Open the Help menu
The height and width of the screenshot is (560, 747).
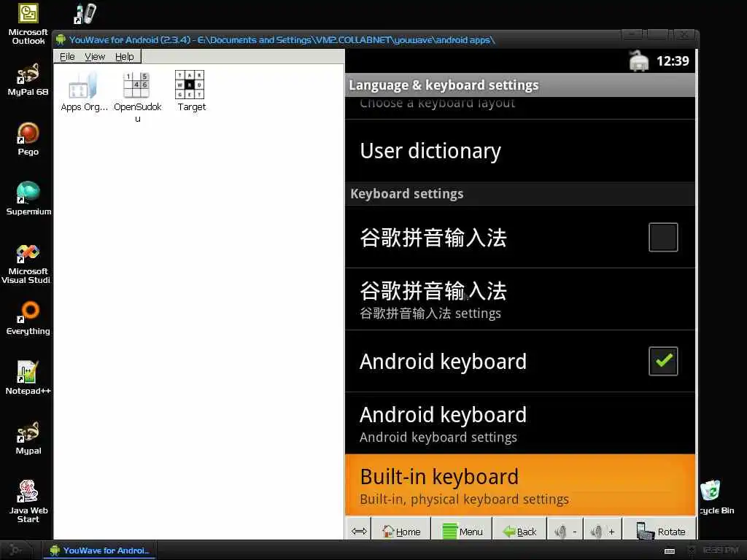[x=124, y=57]
